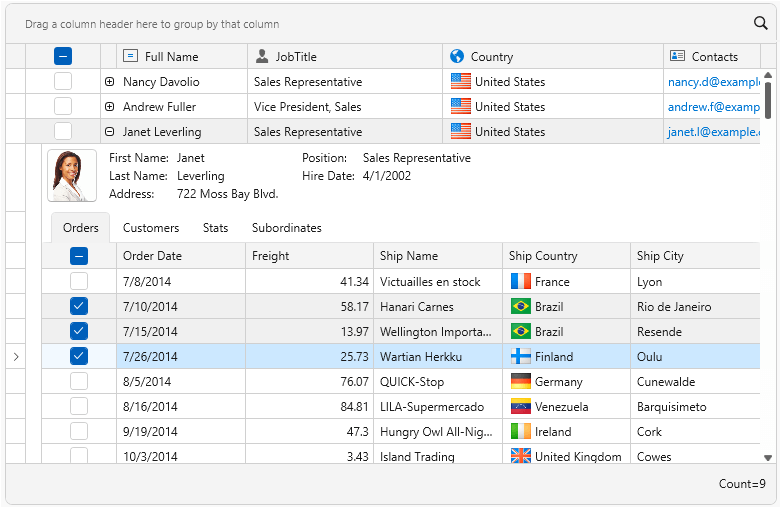Check Janet Leverling's row checkbox

click(63, 131)
